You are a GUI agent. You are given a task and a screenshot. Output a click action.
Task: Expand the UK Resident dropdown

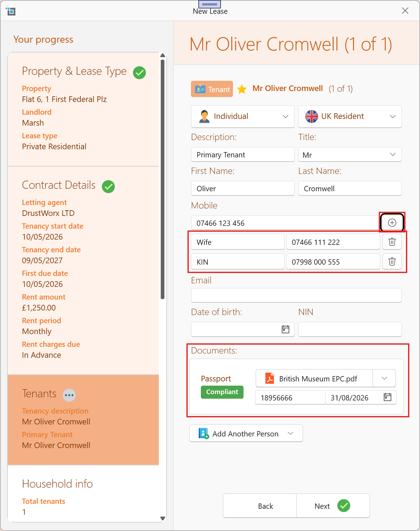coord(350,116)
